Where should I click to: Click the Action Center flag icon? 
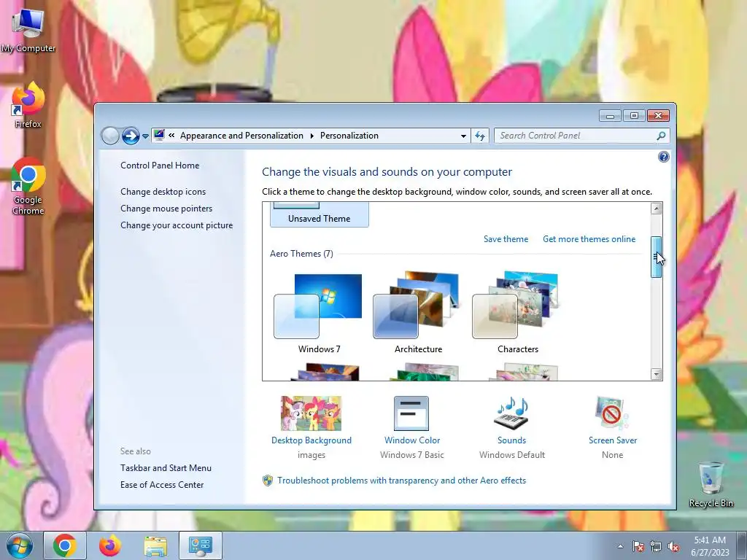(638, 546)
